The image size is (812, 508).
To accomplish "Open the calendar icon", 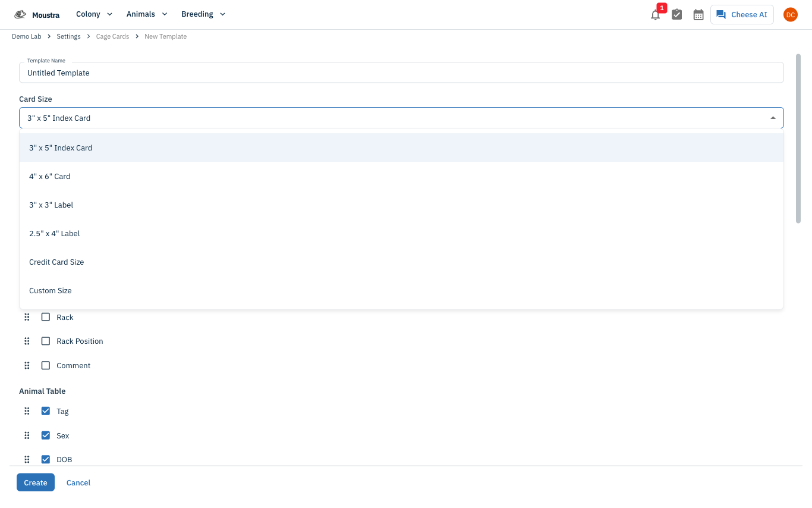I will 698,15.
